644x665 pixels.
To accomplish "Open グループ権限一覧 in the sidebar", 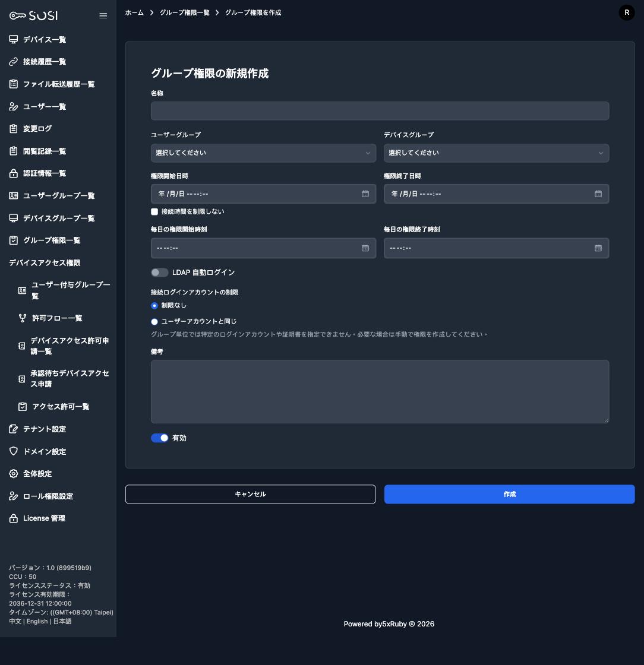I will 52,240.
